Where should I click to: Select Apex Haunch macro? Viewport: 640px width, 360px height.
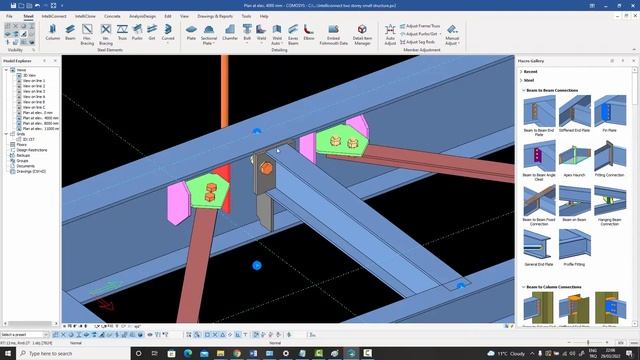pyautogui.click(x=574, y=159)
